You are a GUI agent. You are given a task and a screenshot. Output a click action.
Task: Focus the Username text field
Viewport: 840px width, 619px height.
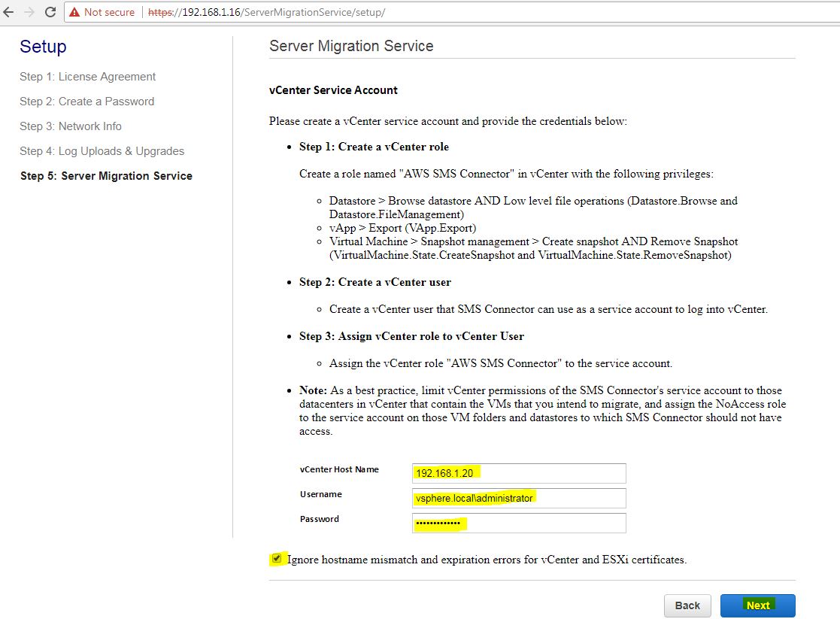pyautogui.click(x=518, y=498)
